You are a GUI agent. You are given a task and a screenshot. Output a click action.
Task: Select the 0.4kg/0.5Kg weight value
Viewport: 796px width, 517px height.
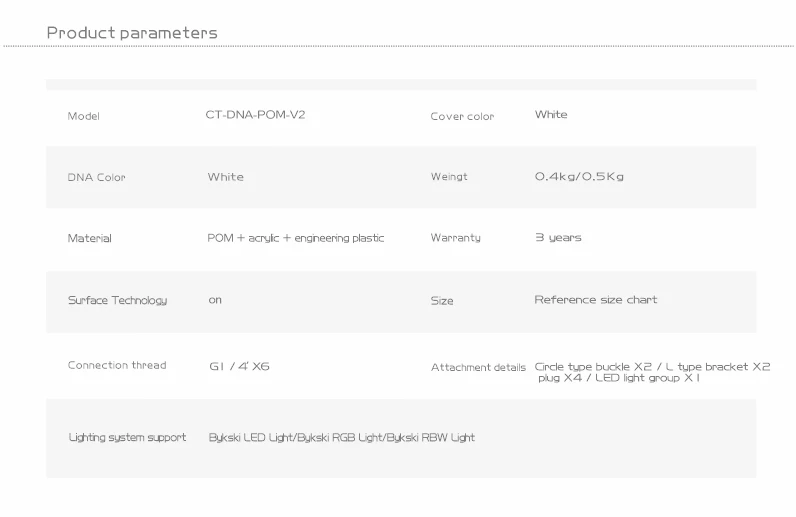pyautogui.click(x=579, y=177)
